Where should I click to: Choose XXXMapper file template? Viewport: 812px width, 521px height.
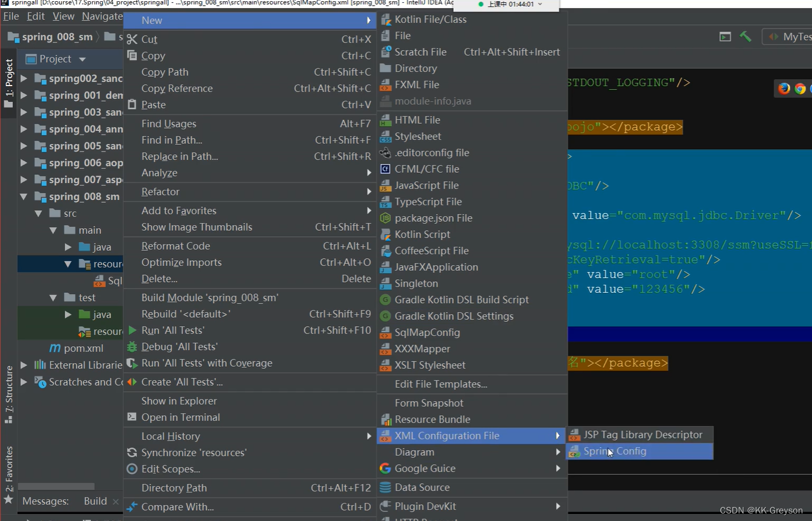click(472, 349)
